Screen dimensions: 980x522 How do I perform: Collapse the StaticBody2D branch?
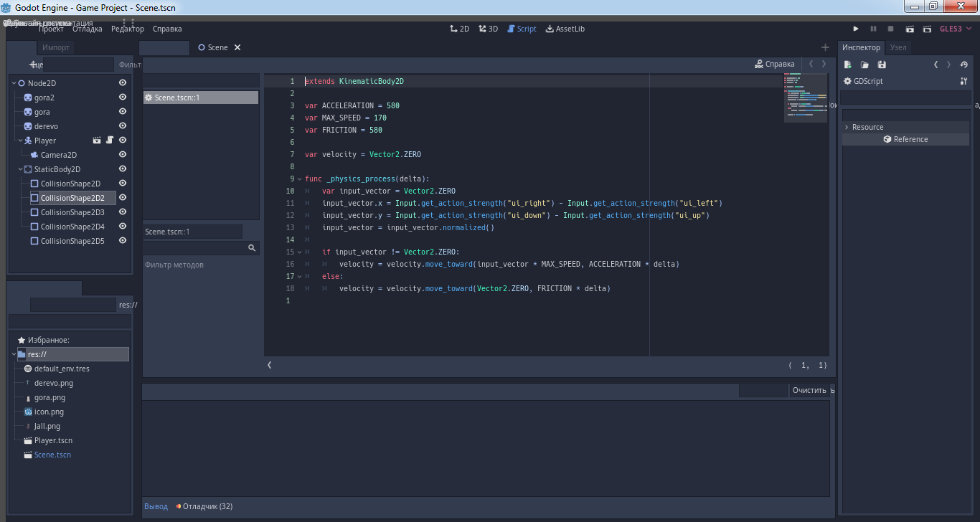click(x=21, y=169)
